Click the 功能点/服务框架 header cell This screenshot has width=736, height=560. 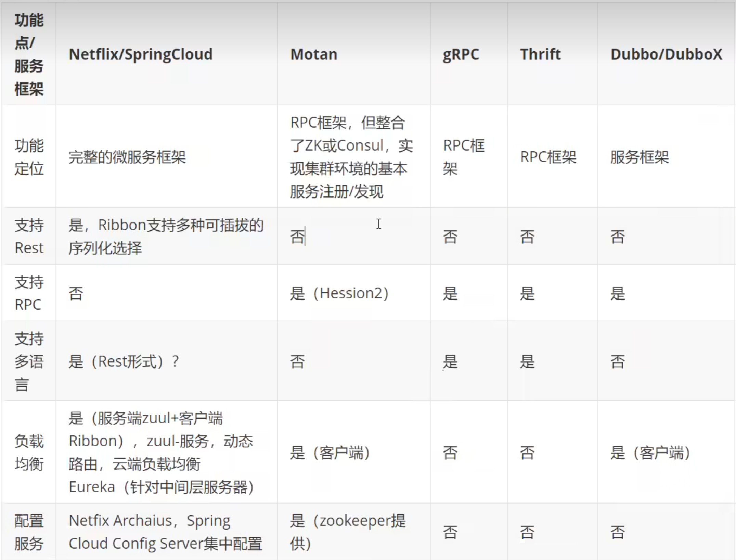click(x=29, y=54)
